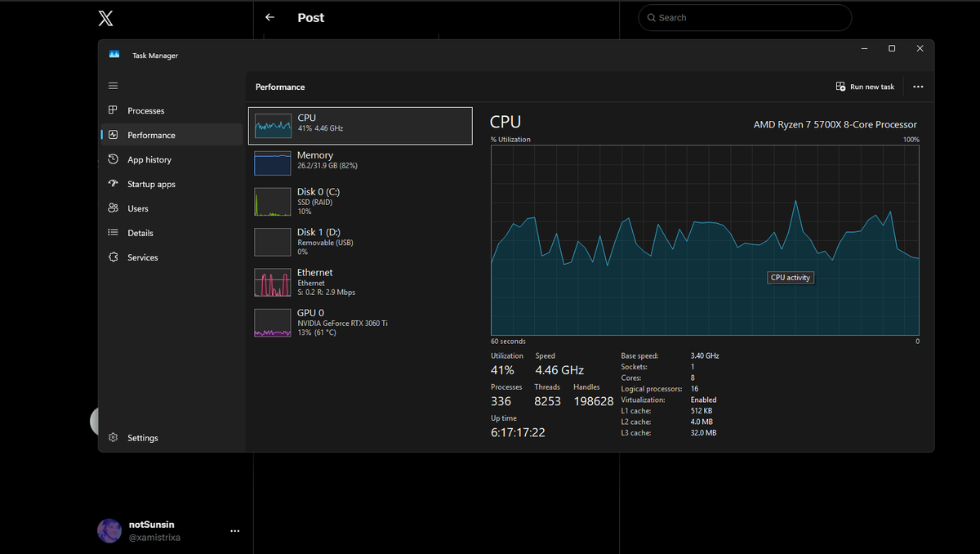Click the GPU 0 label

[x=311, y=312]
